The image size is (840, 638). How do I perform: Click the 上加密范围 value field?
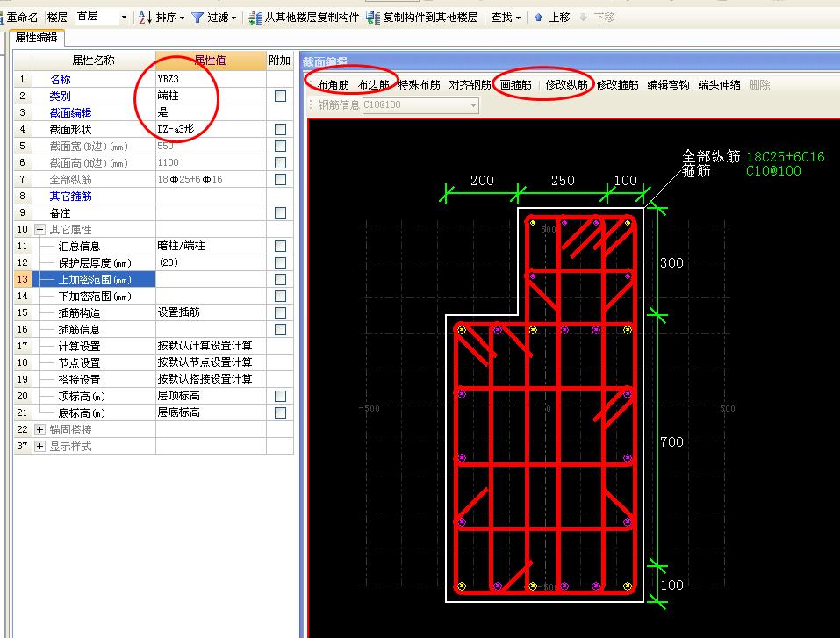pos(211,279)
